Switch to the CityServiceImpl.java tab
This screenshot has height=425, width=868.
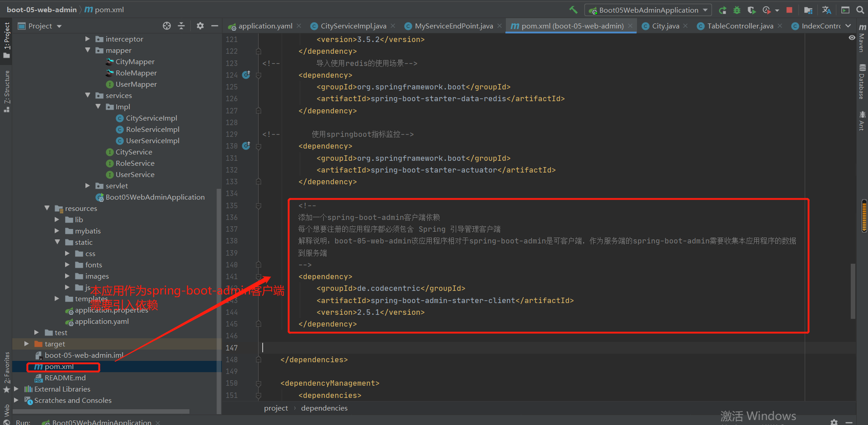point(353,26)
